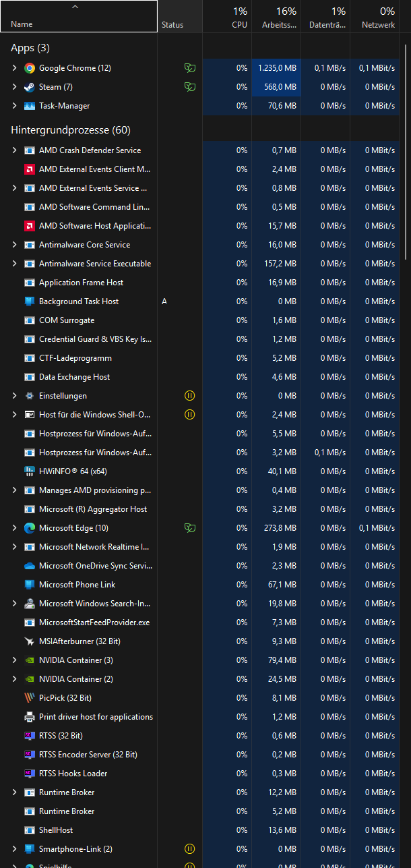Click the RTSS (32 Bit) icon

[x=30, y=736]
